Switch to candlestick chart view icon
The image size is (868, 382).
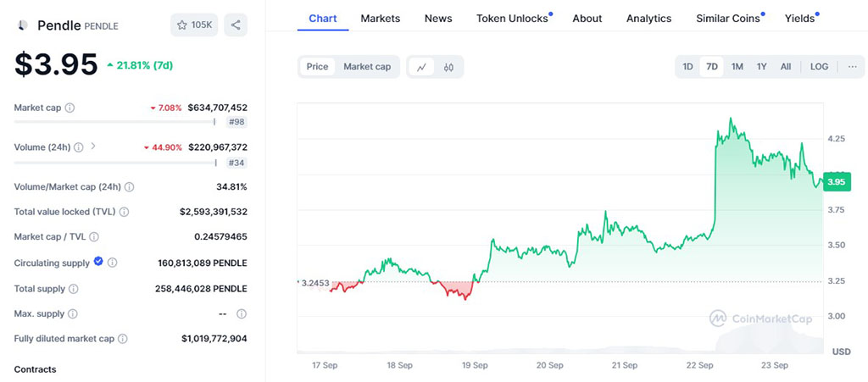pos(448,67)
